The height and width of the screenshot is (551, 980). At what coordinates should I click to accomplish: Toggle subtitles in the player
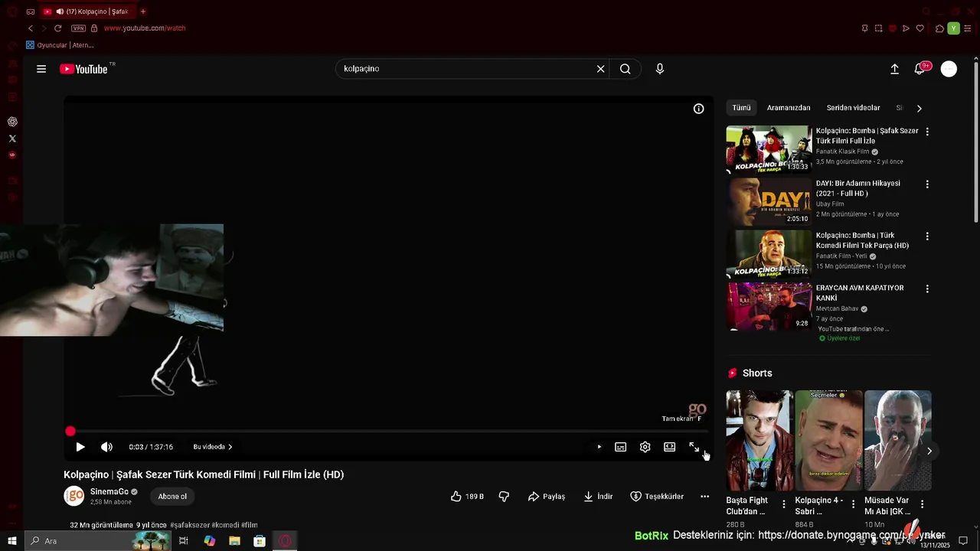point(621,447)
